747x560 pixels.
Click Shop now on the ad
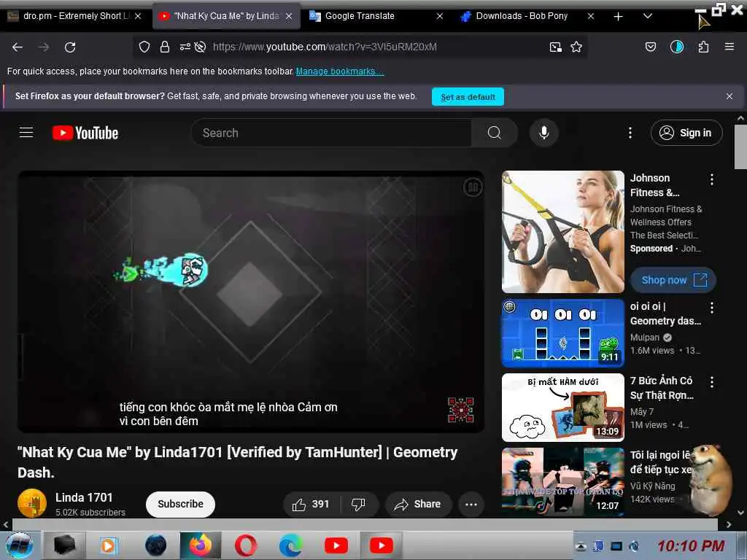673,280
